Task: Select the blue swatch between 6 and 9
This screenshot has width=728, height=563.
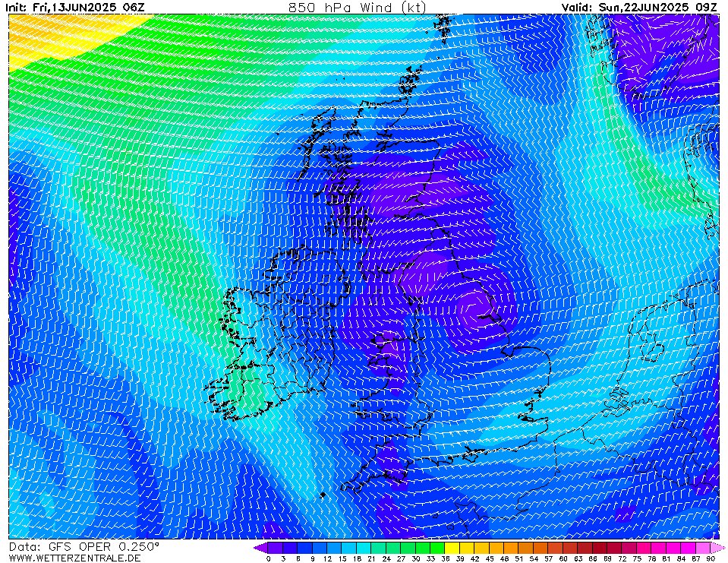Action: [305, 548]
